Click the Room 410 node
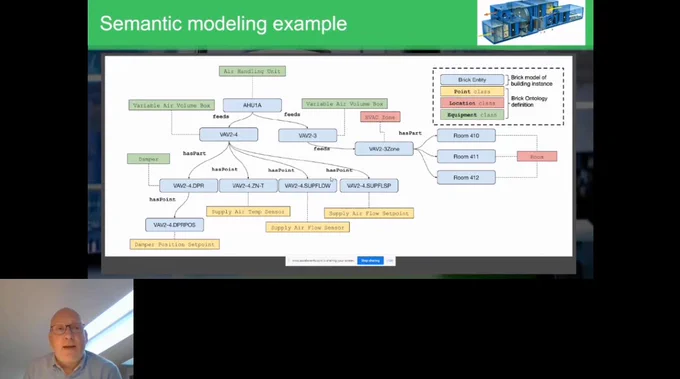 point(466,136)
